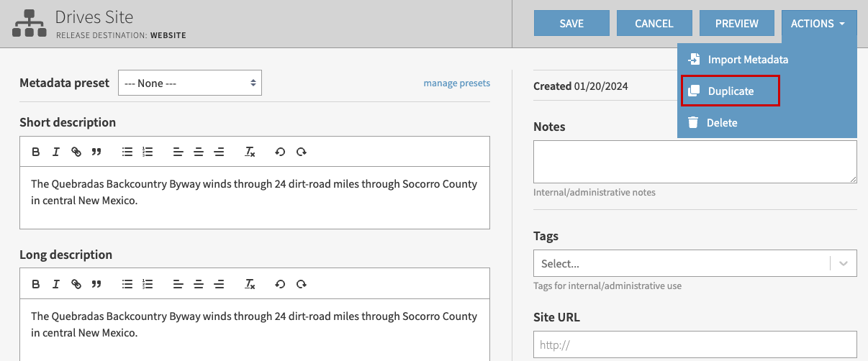Insert numbered list in Long description
The height and width of the screenshot is (361, 868).
148,284
